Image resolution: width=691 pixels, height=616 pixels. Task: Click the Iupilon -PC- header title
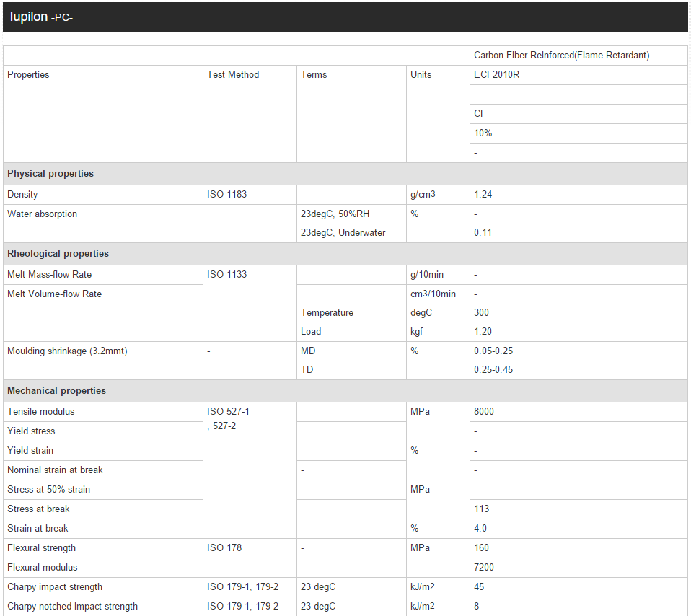pos(41,17)
